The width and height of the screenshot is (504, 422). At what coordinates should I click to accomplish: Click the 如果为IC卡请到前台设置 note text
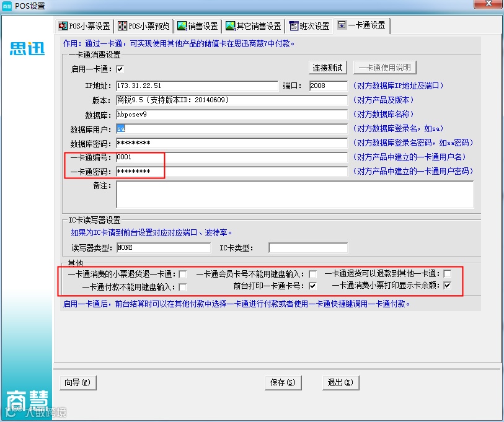point(151,232)
